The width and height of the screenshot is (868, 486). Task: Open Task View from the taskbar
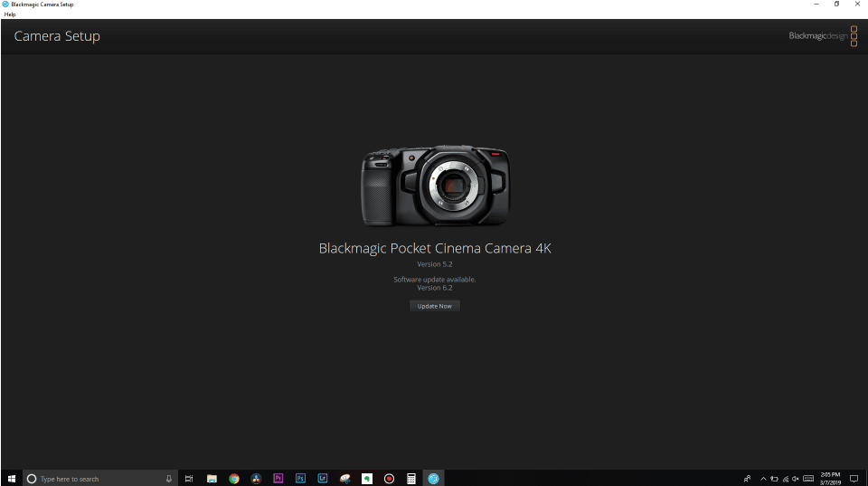point(189,478)
